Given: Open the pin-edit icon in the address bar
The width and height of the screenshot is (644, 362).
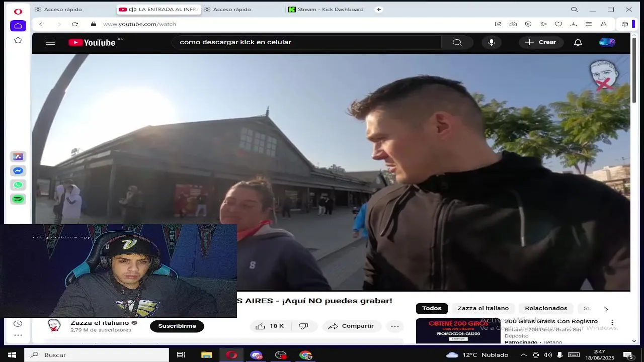Looking at the screenshot, I should point(498,24).
